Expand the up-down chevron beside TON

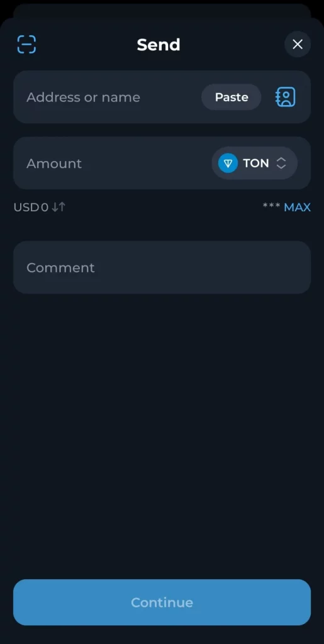point(281,163)
